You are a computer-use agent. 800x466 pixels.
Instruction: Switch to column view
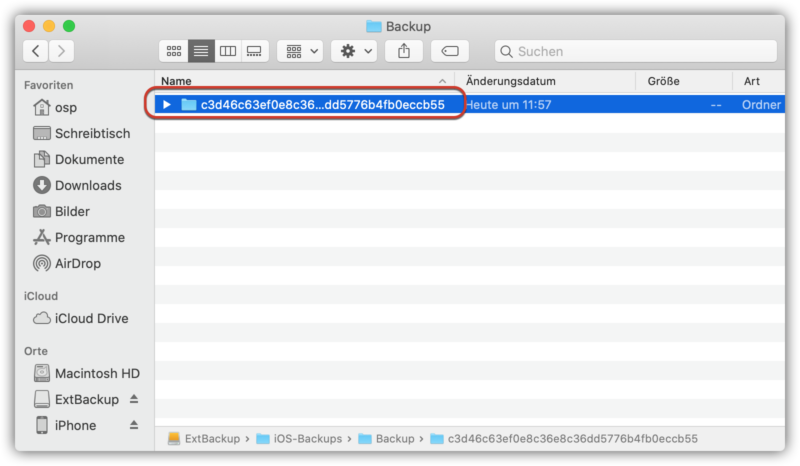tap(228, 51)
